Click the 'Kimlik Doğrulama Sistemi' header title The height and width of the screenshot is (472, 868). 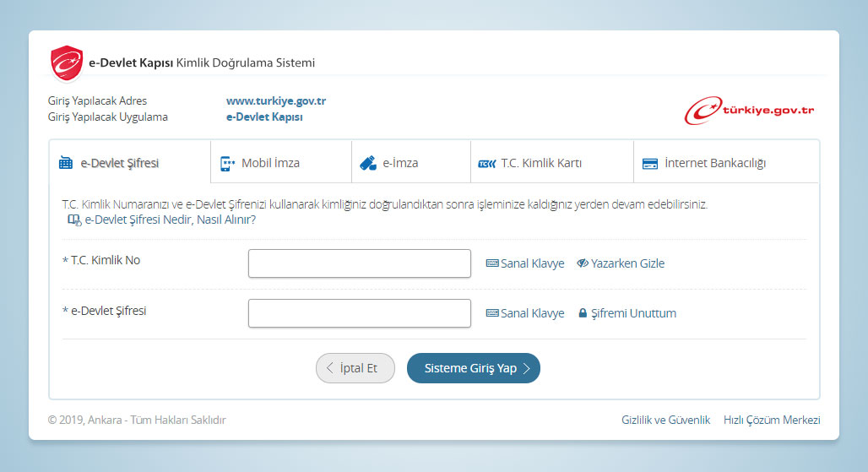coord(245,62)
